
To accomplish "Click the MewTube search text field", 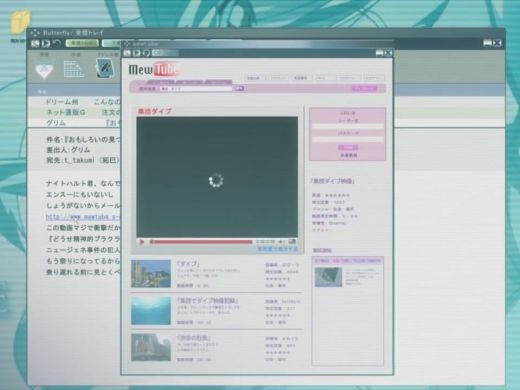I will click(x=196, y=89).
